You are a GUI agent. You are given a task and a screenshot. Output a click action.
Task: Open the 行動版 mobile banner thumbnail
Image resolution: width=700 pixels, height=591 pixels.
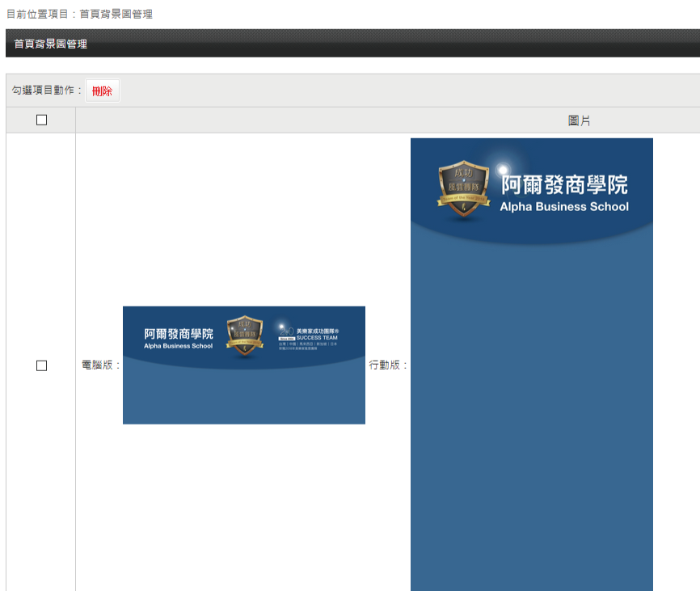pos(532,365)
